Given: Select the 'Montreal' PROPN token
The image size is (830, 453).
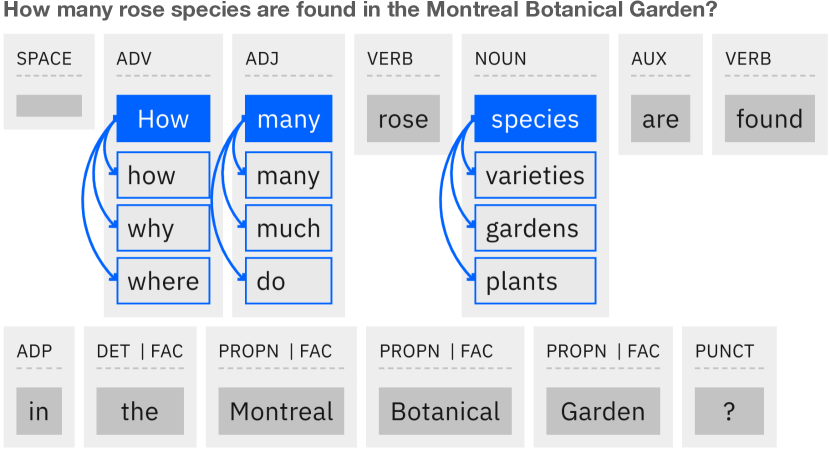Looking at the screenshot, I should [x=281, y=411].
